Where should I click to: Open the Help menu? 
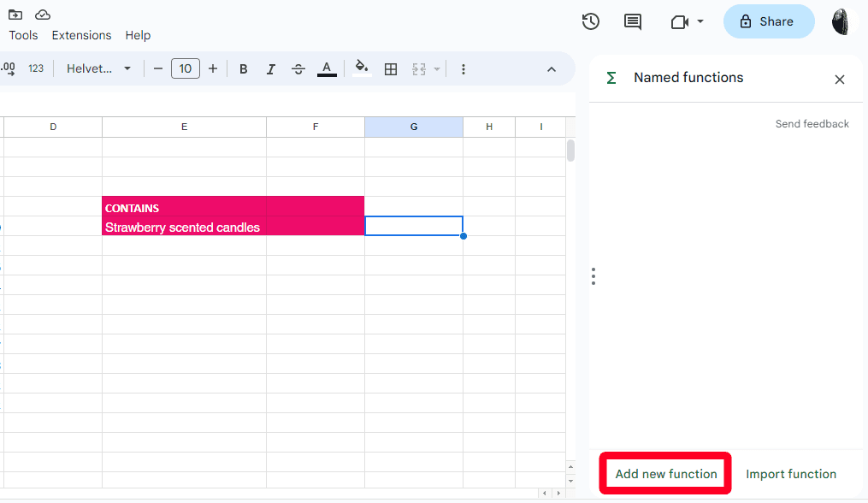[138, 35]
